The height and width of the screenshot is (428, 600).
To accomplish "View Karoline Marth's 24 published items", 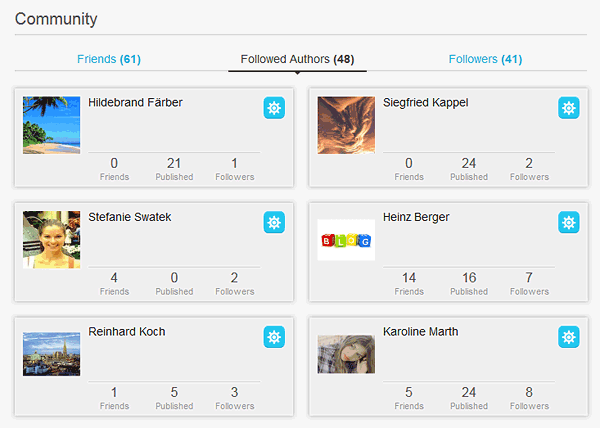I will pyautogui.click(x=469, y=398).
